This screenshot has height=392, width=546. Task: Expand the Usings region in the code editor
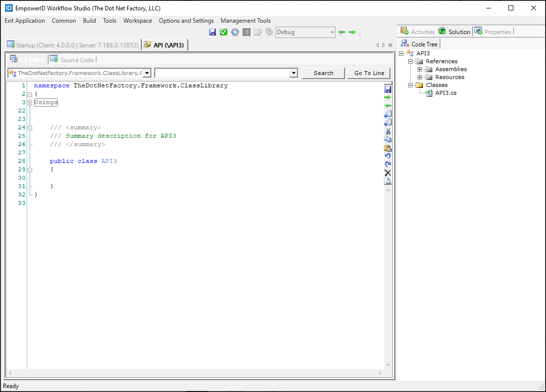[30, 102]
